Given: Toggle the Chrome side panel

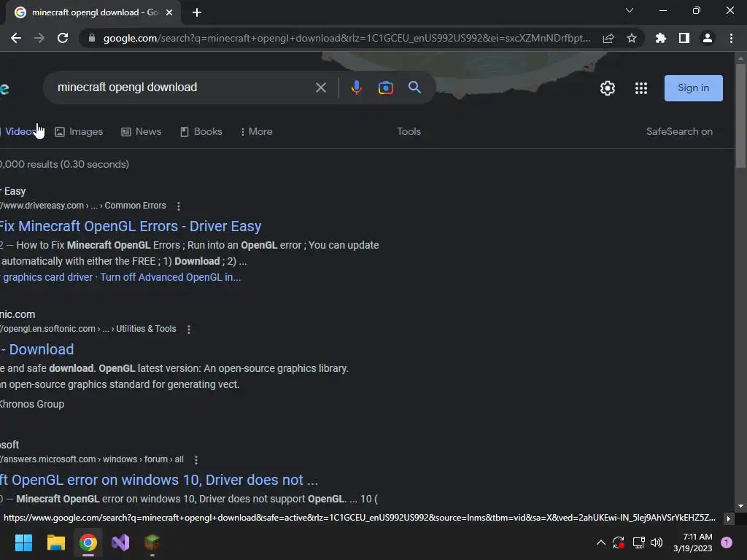Looking at the screenshot, I should tap(684, 38).
